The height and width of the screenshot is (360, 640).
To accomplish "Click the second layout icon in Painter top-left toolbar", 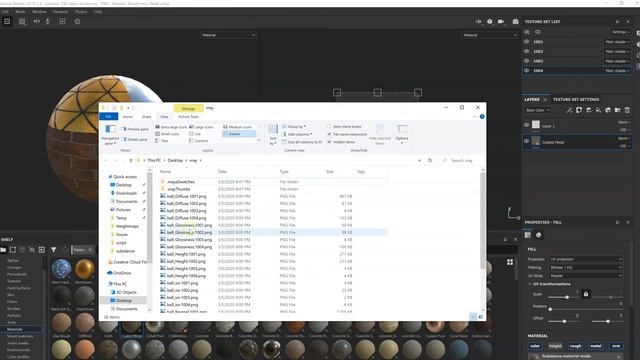I will pos(22,21).
